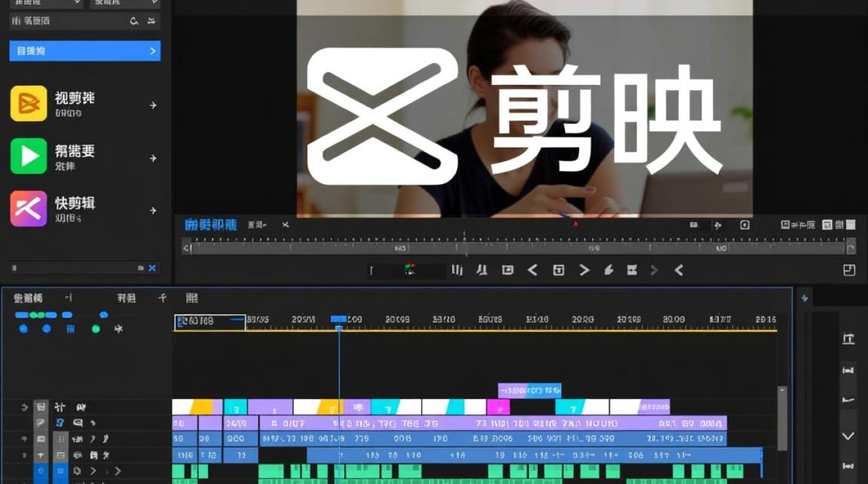Click the blue B icon on the second track header
The height and width of the screenshot is (484, 868).
[x=59, y=423]
